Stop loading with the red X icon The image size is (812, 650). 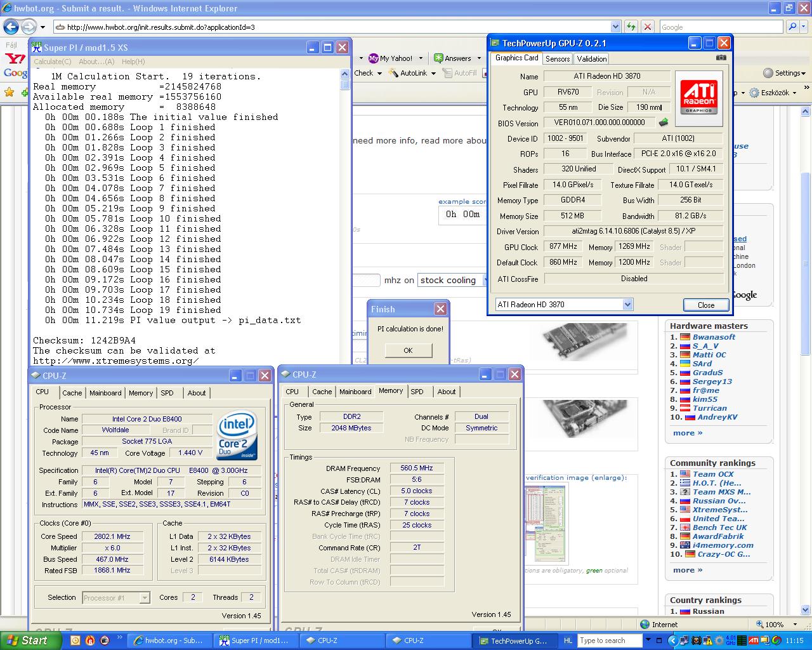click(x=647, y=27)
